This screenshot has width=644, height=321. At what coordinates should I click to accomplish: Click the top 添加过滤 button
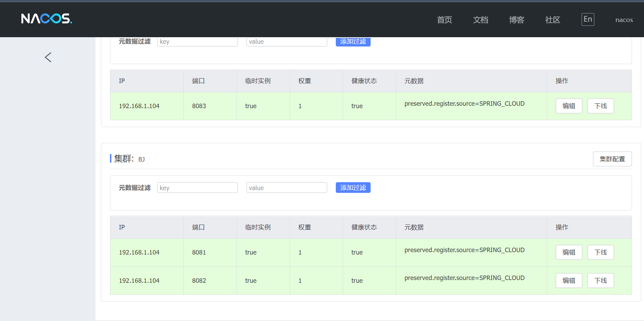(x=353, y=42)
